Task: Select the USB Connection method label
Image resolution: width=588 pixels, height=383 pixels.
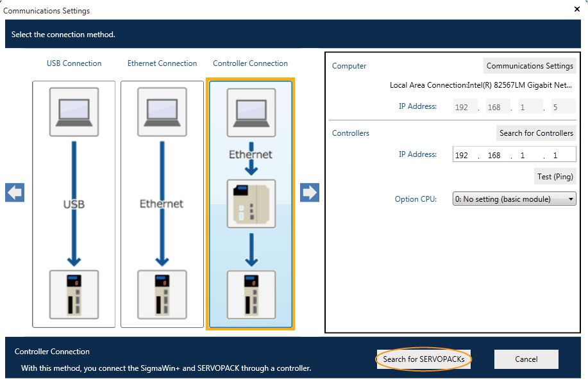Action: click(x=74, y=63)
